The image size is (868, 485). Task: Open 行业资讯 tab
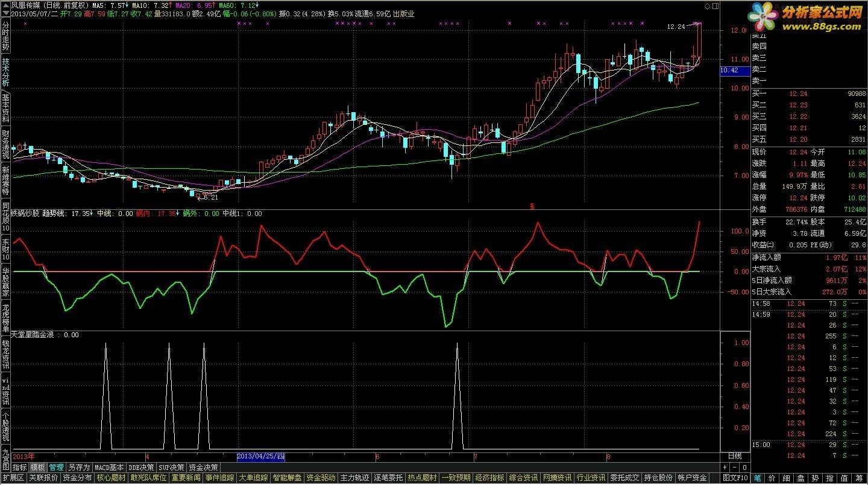pos(591,477)
